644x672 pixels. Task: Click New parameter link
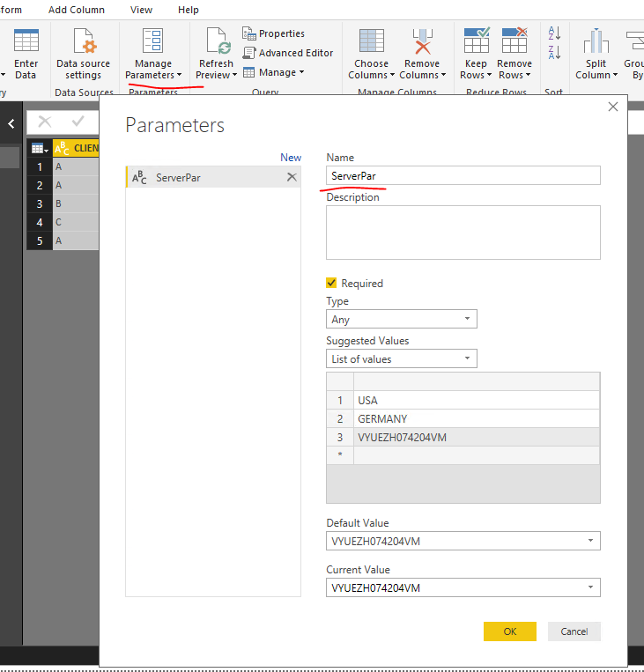point(291,158)
